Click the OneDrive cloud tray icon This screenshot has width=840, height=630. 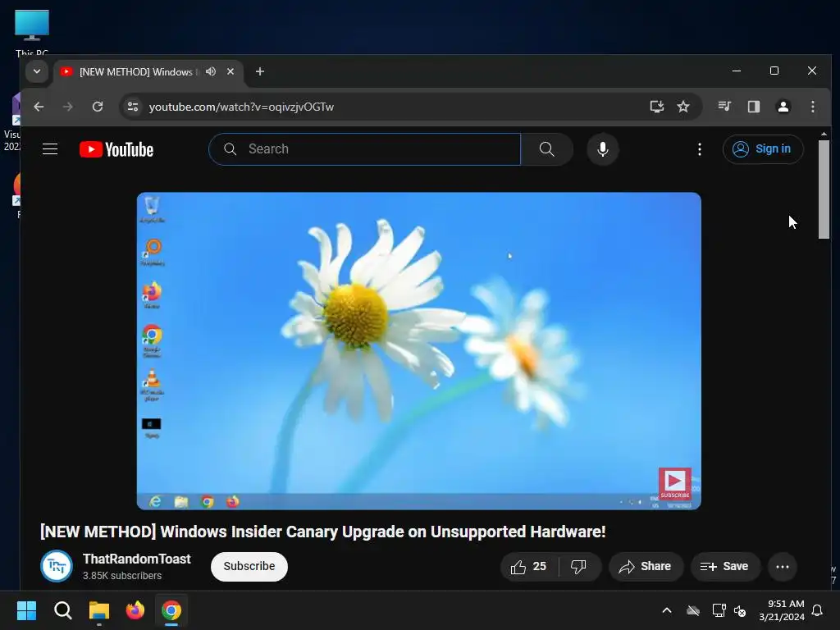coord(693,610)
